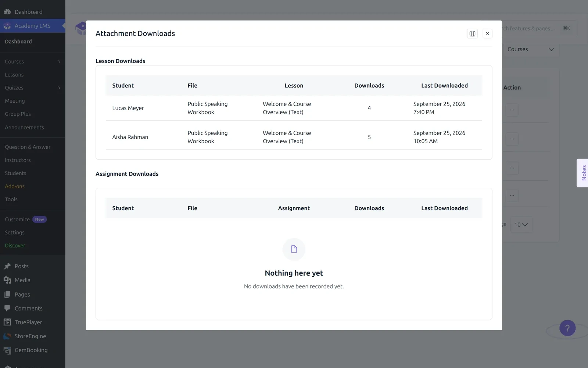Click the "September 25, 2026 7:40 PM" cell
Viewport: 588px width, 368px height.
coord(439,108)
